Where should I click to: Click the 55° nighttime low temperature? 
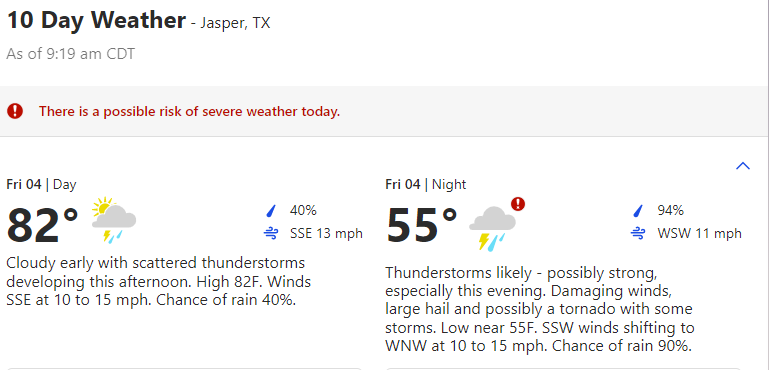[422, 226]
